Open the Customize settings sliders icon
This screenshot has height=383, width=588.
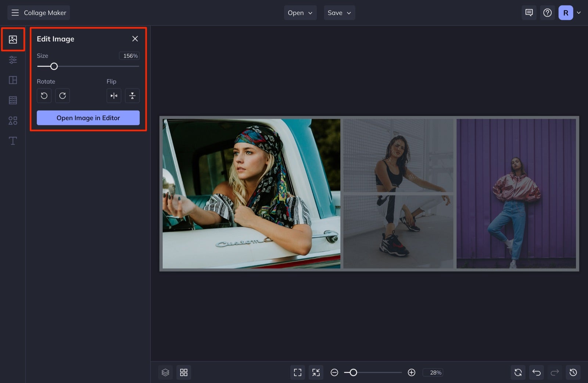13,60
